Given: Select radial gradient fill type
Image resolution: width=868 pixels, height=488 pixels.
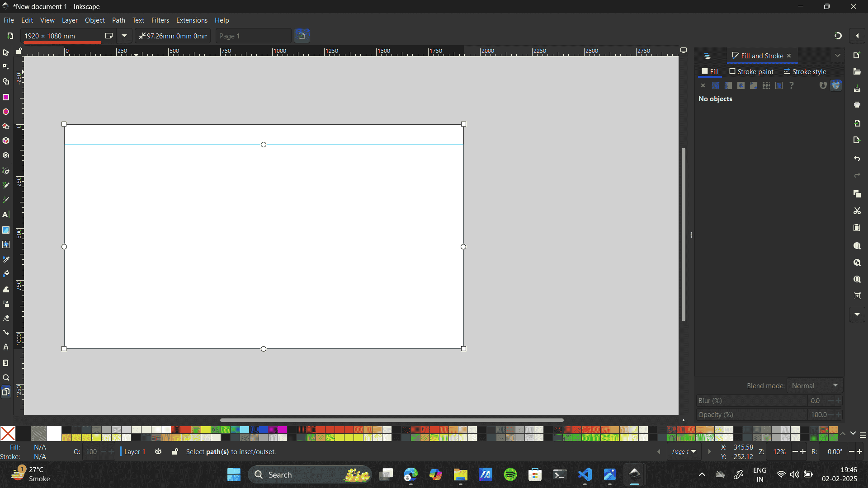Looking at the screenshot, I should tap(741, 85).
